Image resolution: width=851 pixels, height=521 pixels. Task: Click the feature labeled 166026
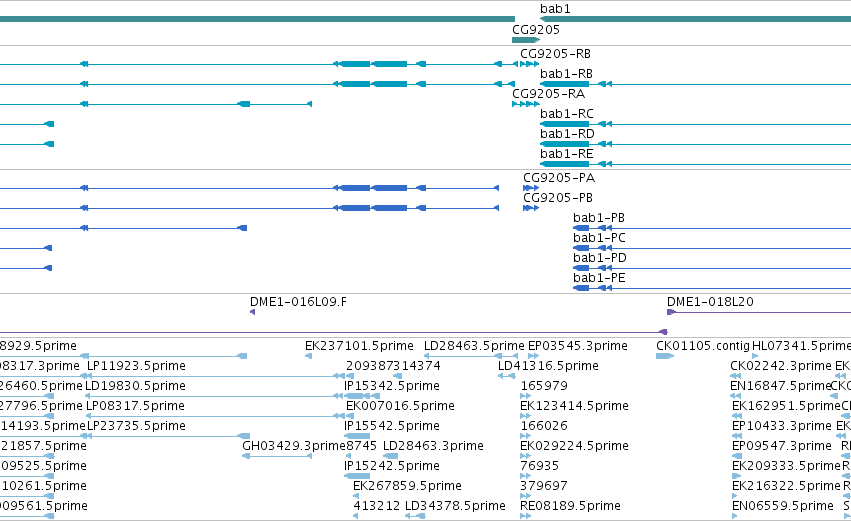pos(544,427)
